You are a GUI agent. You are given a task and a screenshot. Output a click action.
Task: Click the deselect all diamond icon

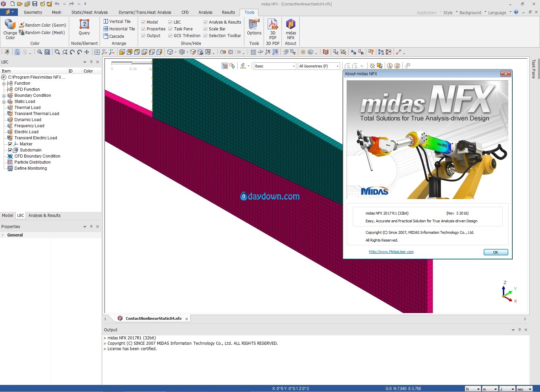(372, 66)
